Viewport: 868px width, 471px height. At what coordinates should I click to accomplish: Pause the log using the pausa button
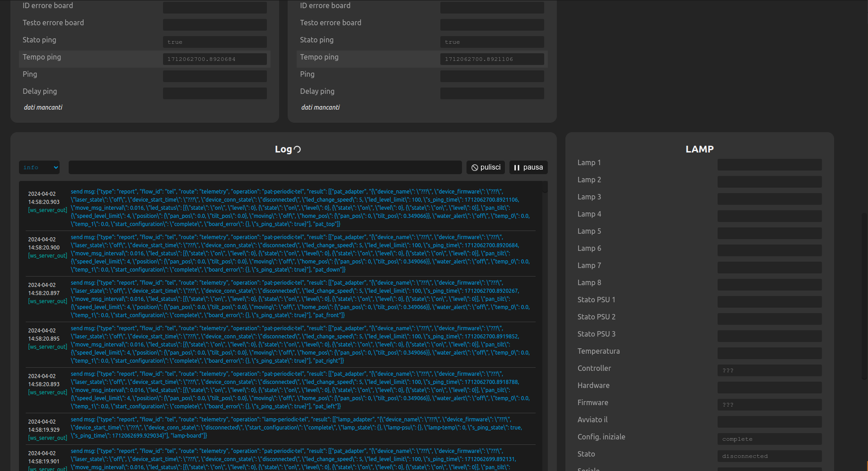[x=528, y=167]
